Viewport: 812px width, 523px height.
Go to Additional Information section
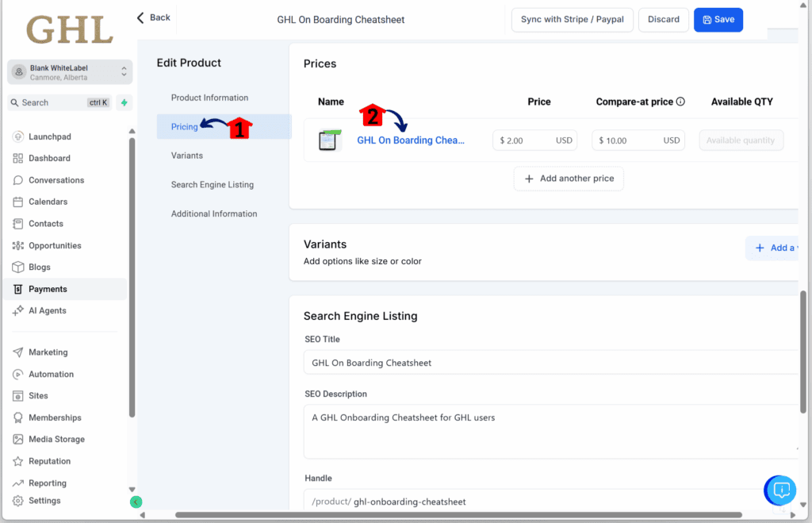point(214,213)
